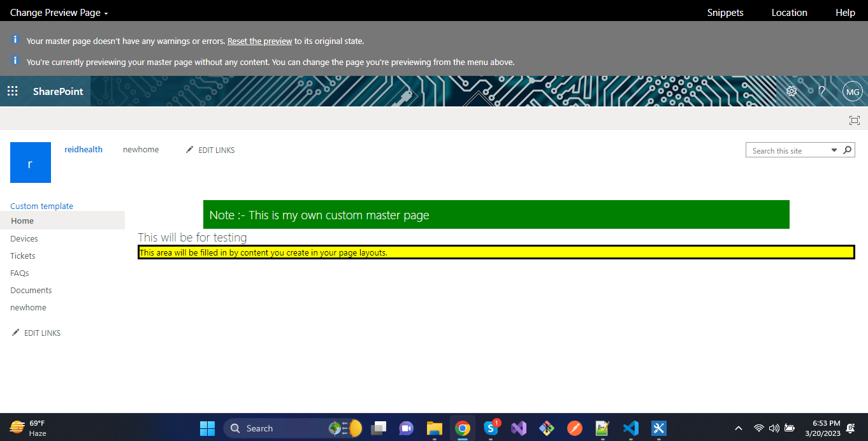The image size is (868, 441).
Task: Open the Location menu
Action: 789,11
